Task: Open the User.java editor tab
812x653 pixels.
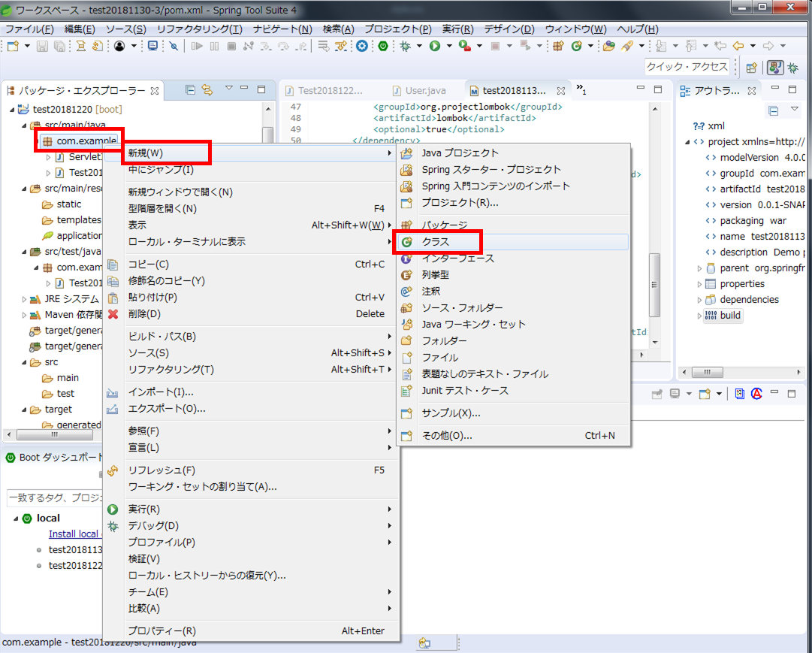Action: tap(425, 91)
